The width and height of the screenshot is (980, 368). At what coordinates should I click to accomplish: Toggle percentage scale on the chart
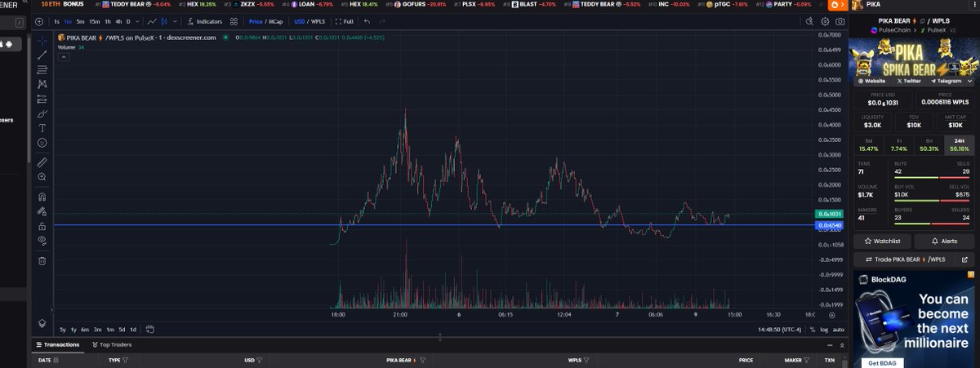813,330
